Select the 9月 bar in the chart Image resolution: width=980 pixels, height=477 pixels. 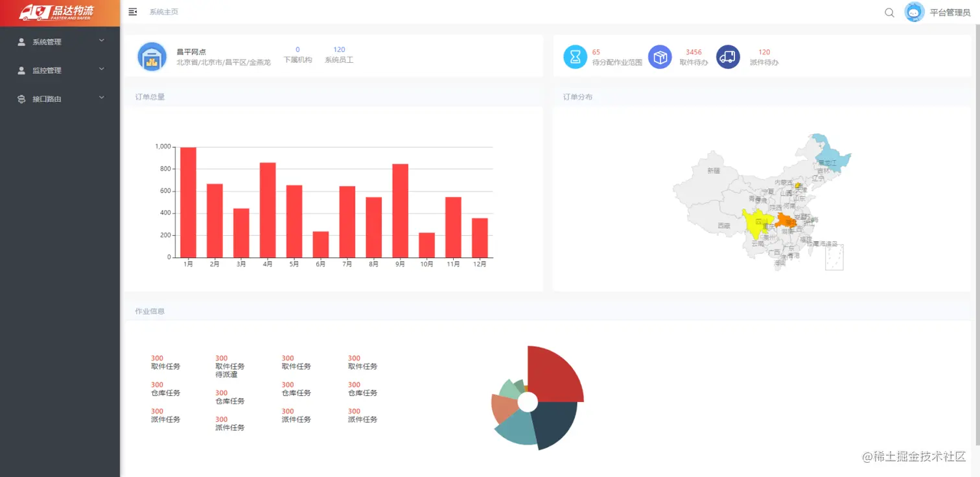coord(400,211)
